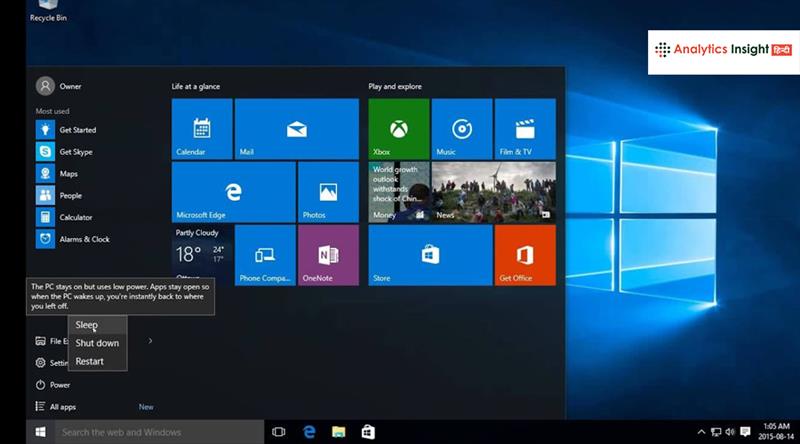
Task: Open the Photos tile
Action: pyautogui.click(x=328, y=192)
